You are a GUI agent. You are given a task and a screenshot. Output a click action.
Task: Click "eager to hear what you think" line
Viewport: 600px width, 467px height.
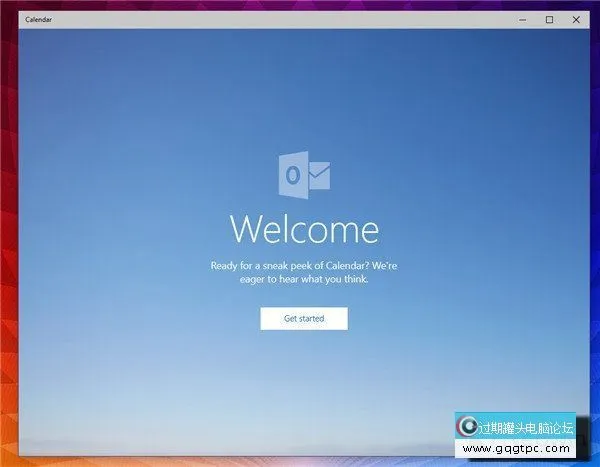click(304, 279)
